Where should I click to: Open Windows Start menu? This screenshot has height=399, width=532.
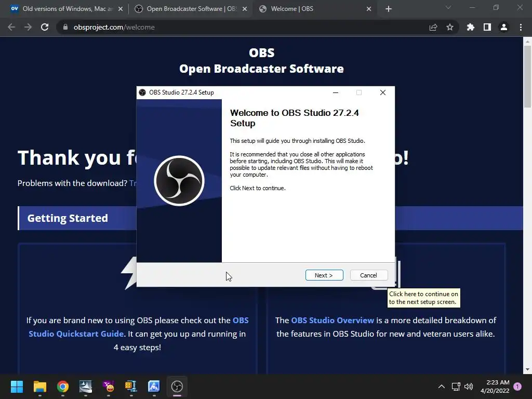(x=17, y=387)
